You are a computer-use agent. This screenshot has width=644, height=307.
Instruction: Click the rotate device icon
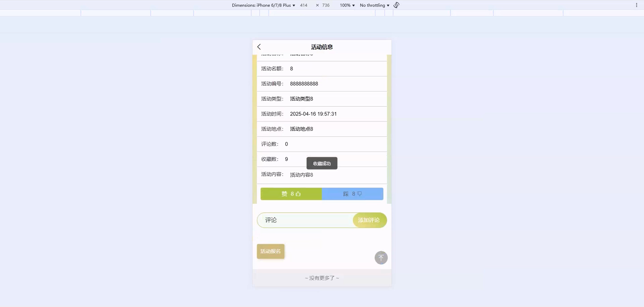coord(396,5)
